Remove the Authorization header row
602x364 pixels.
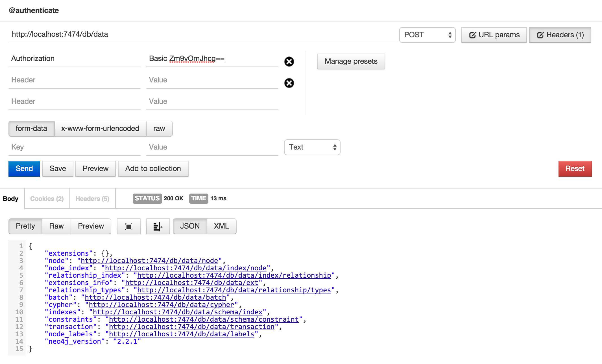pos(289,62)
